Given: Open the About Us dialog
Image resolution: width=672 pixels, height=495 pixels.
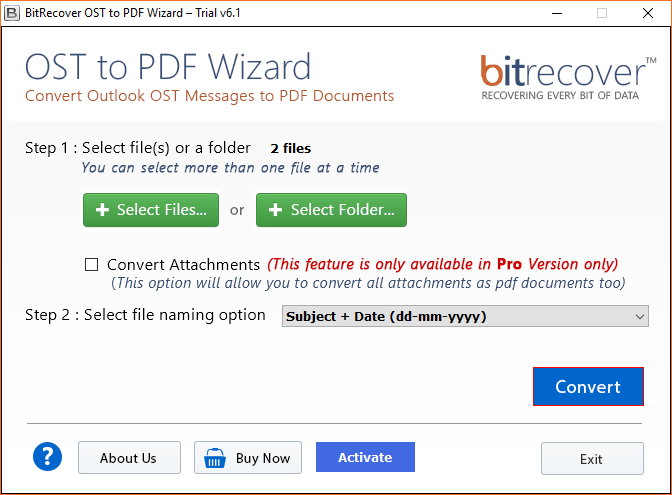Looking at the screenshot, I should (x=129, y=458).
